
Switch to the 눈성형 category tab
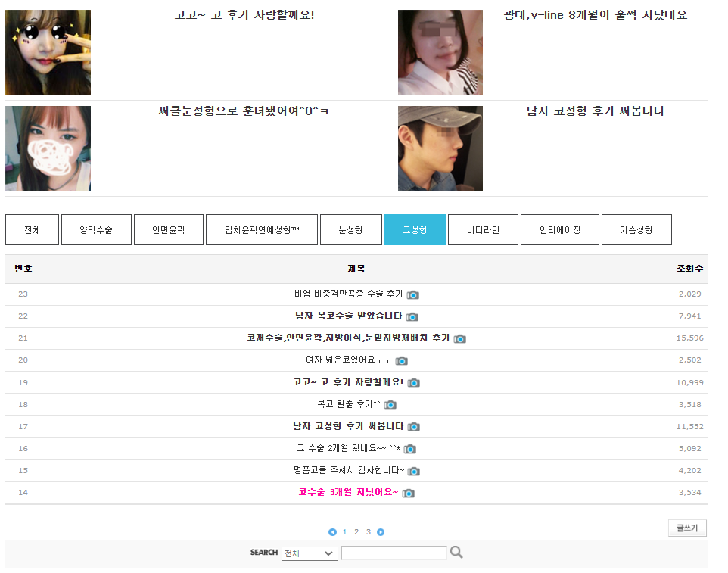tap(350, 230)
